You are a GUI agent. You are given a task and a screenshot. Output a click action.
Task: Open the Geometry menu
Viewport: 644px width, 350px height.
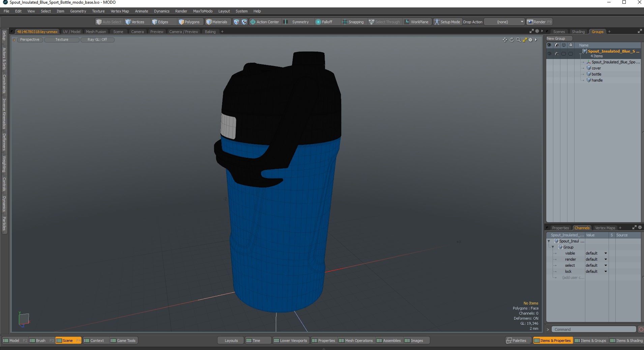click(x=78, y=11)
